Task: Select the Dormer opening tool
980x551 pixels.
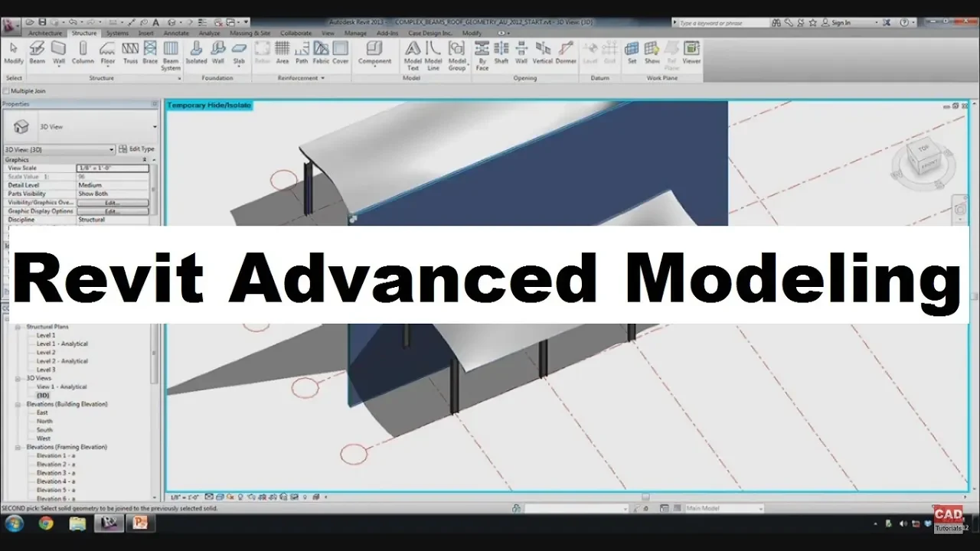Action: (x=566, y=52)
